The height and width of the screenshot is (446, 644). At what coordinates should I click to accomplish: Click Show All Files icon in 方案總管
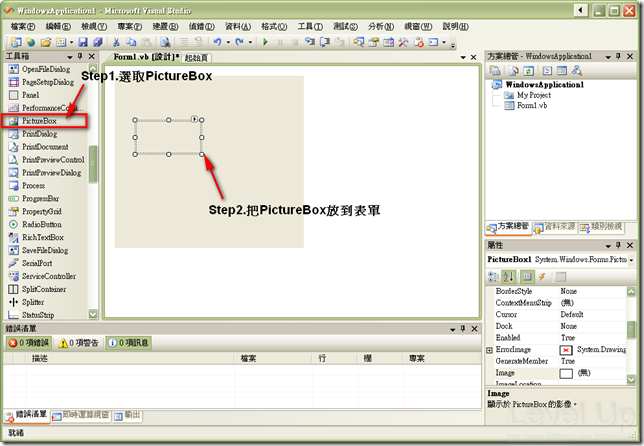513,71
